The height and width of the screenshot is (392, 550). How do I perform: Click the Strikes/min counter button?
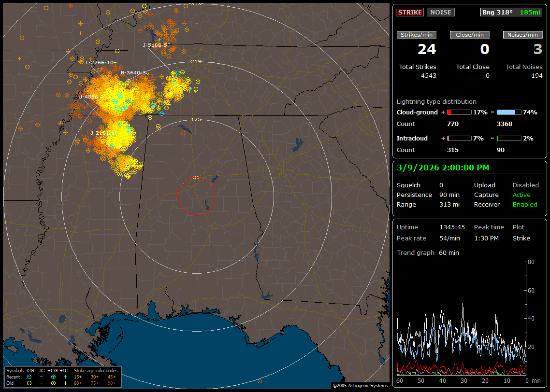point(417,35)
